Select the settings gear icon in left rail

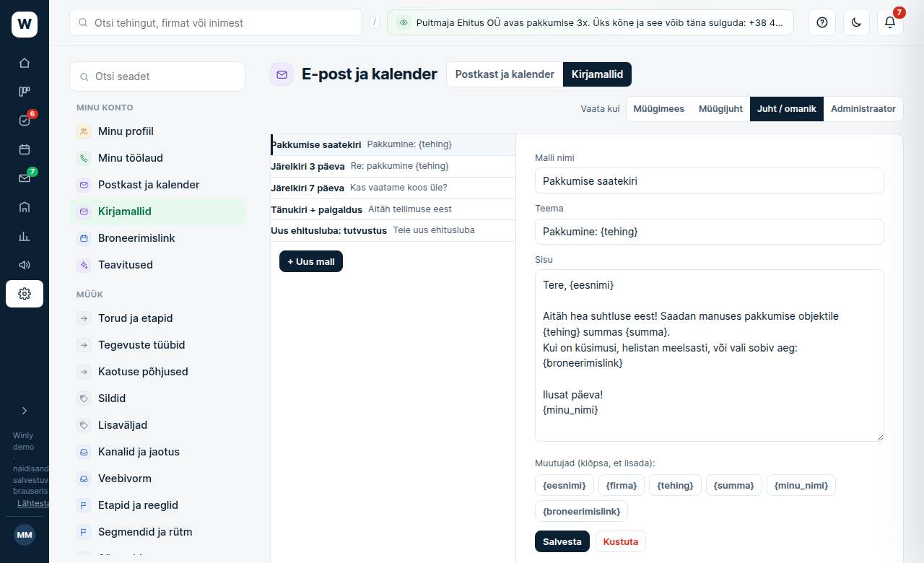tap(25, 294)
